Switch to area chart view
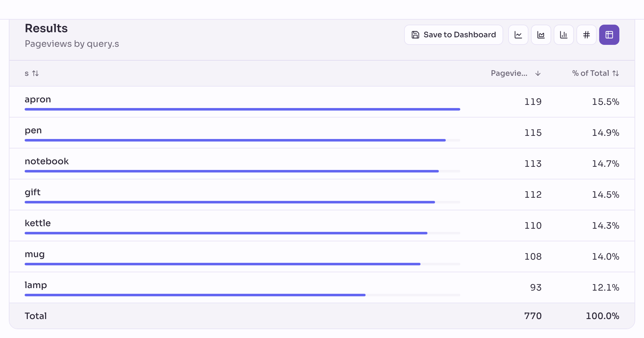The image size is (644, 338). [541, 35]
